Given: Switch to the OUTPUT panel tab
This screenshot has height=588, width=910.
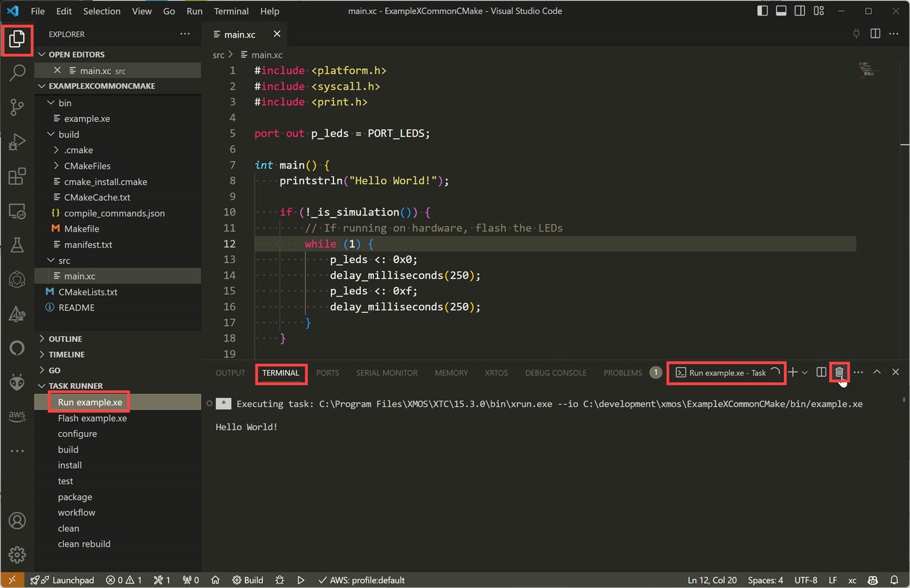Looking at the screenshot, I should click(x=231, y=373).
